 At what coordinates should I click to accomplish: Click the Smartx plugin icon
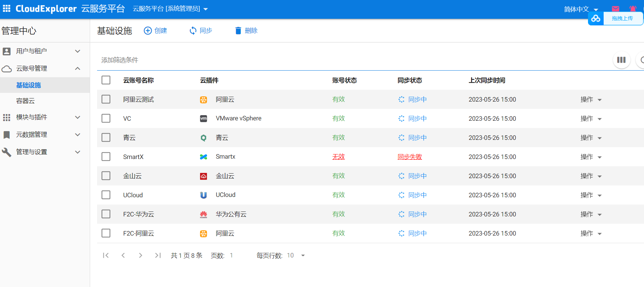coord(204,157)
